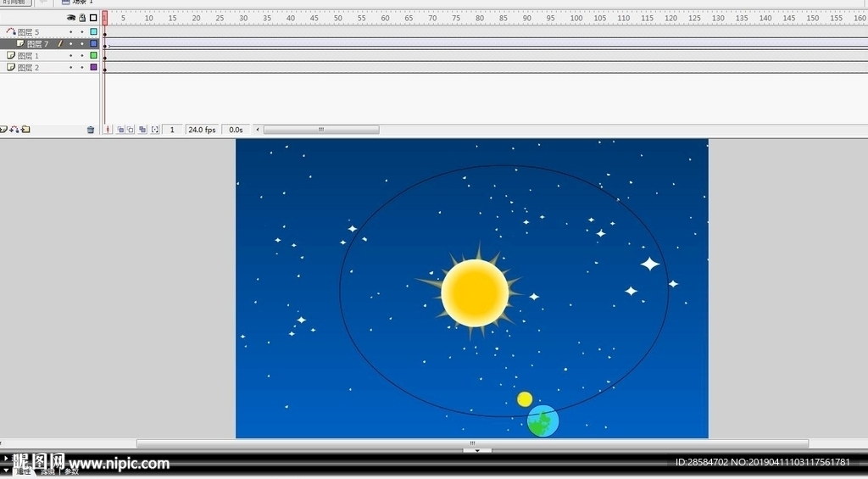Screen dimensions: 868x479
Task: Toggle the lock dot for 图层 5
Action: point(82,32)
